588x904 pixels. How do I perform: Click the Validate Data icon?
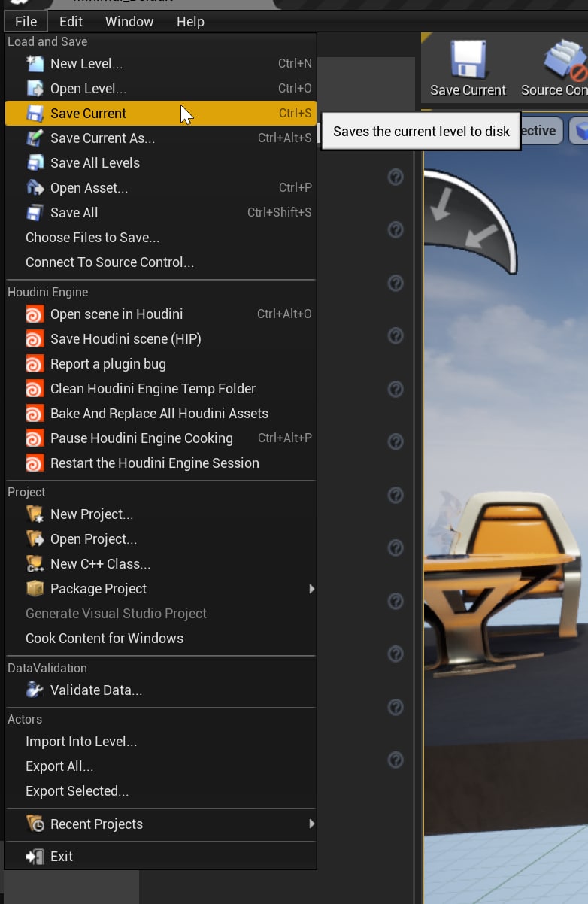point(35,690)
